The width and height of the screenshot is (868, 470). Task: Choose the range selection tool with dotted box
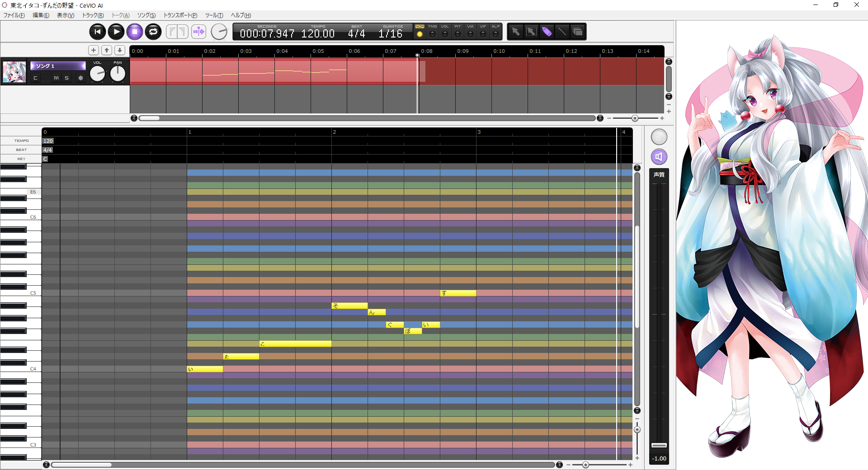click(531, 32)
